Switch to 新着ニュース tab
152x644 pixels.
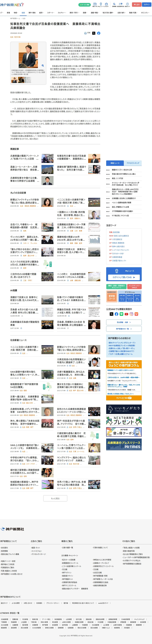[115, 163]
